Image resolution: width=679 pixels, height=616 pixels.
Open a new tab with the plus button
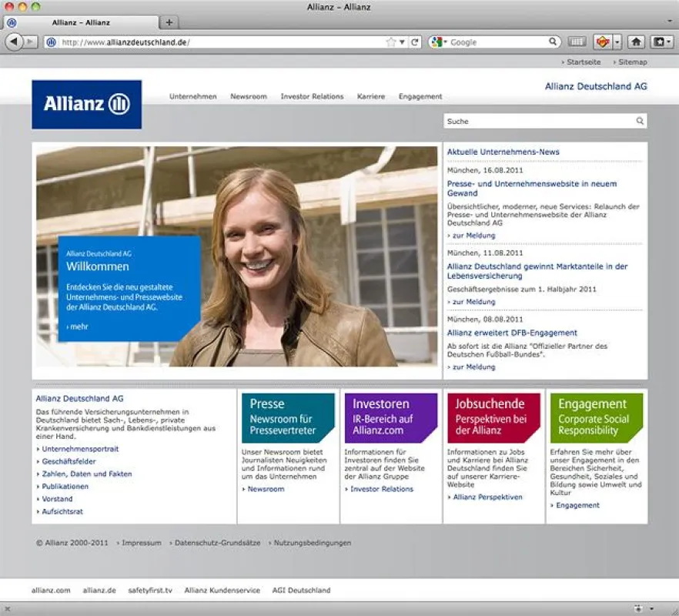coord(169,22)
